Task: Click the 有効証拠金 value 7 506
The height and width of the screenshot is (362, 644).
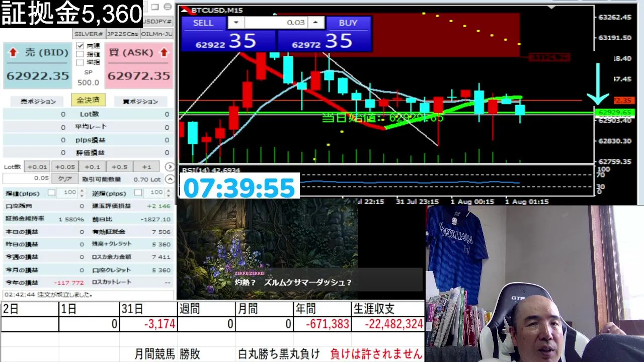Action: pos(161,232)
